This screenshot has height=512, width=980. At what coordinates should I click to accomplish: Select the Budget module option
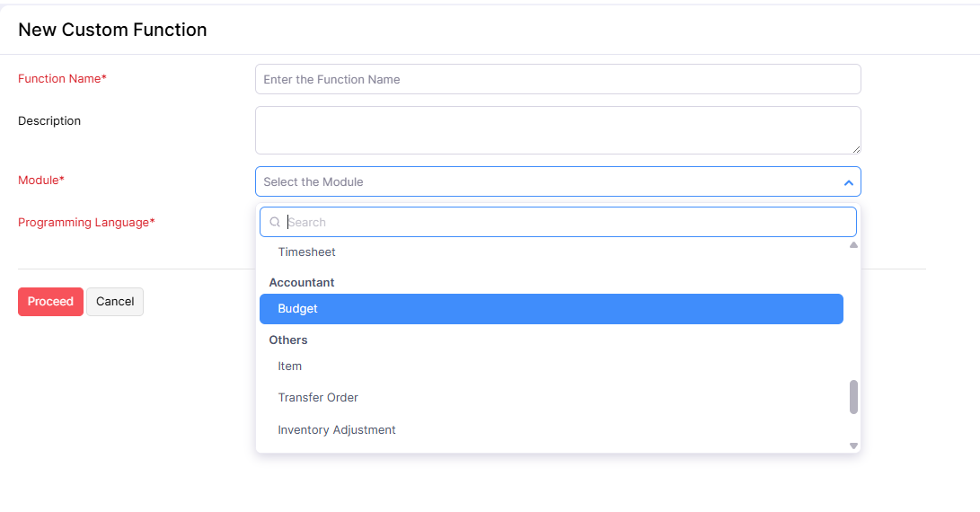551,309
